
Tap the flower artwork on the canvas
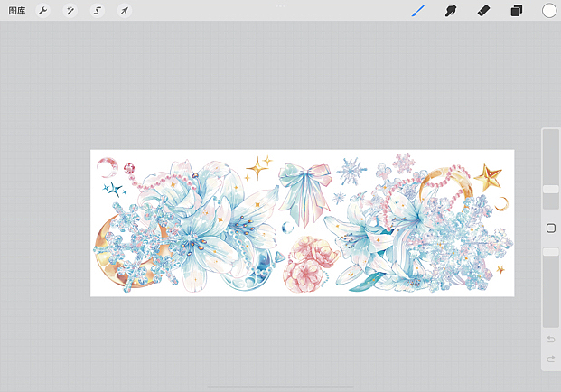[x=303, y=223]
